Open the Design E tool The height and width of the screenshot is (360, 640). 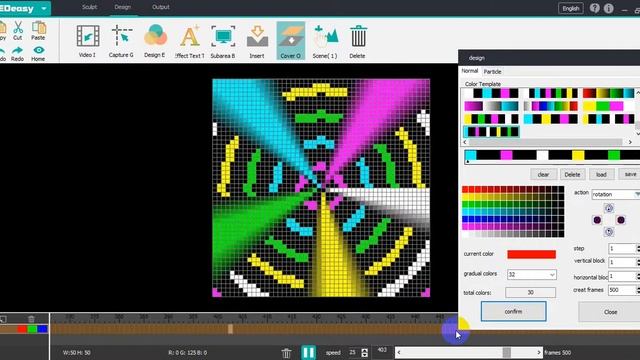tap(155, 41)
